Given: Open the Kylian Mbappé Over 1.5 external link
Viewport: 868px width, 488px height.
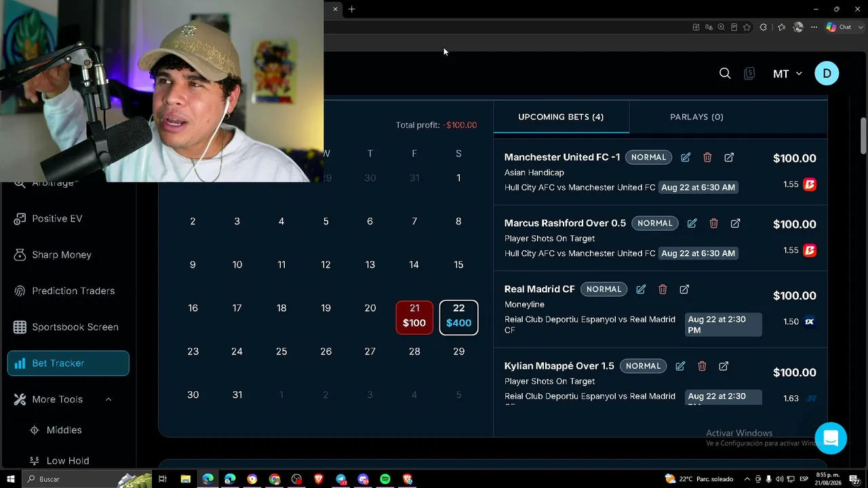Looking at the screenshot, I should 724,366.
